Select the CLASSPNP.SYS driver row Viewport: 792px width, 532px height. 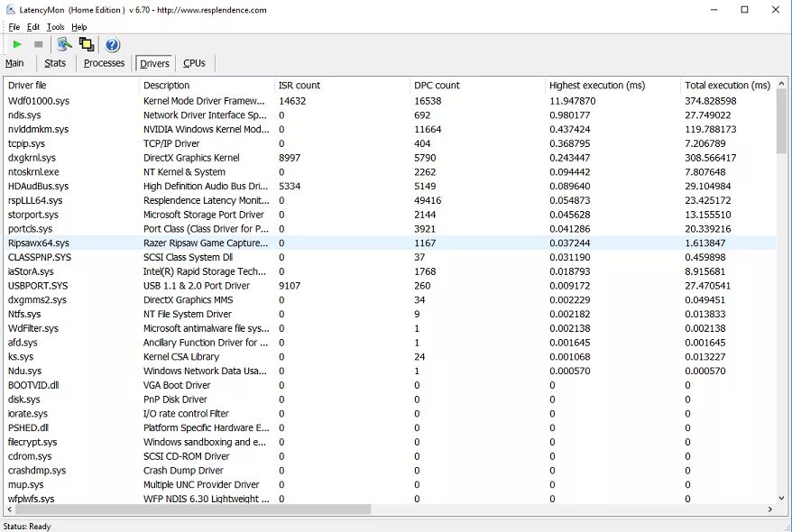(390, 257)
